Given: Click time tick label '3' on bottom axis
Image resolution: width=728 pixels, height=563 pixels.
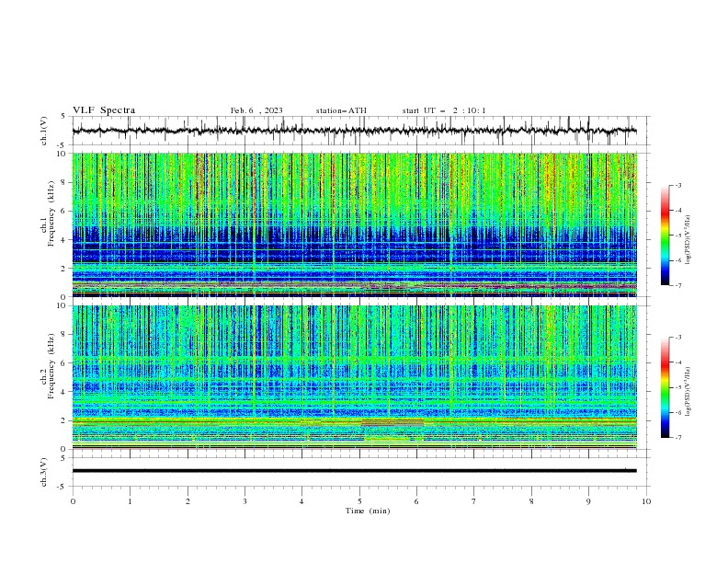Looking at the screenshot, I should [x=245, y=501].
